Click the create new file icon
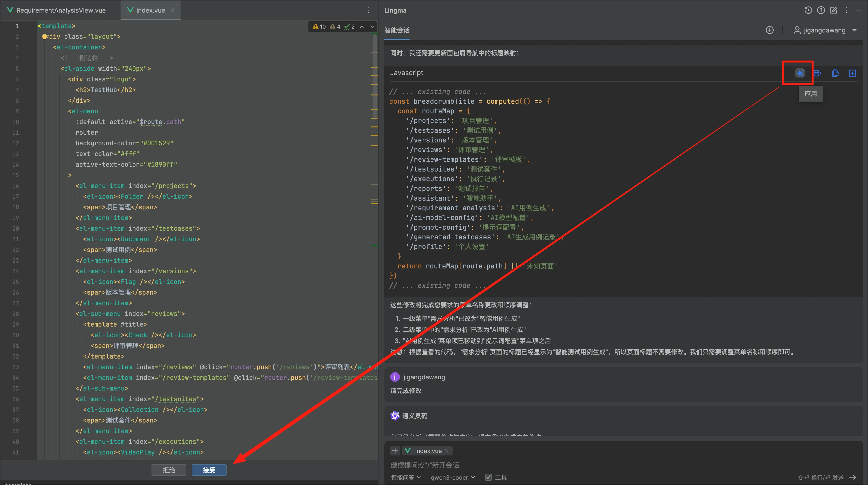The height and width of the screenshot is (485, 868). click(852, 73)
